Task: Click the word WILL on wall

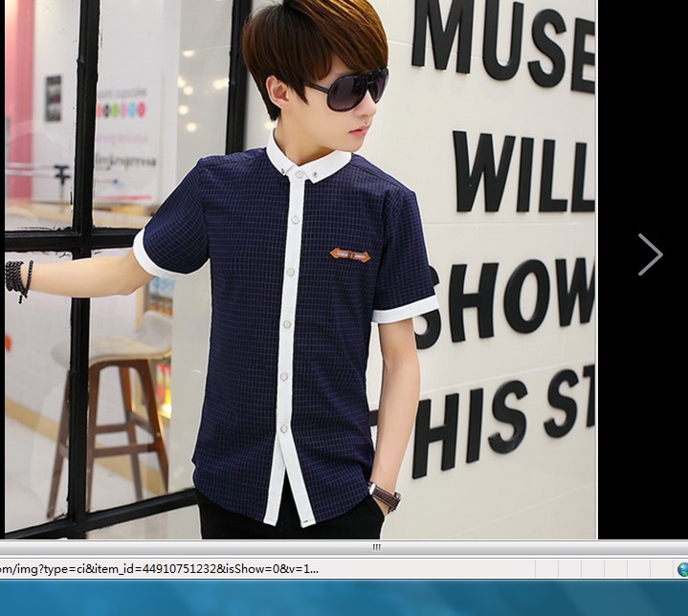Action: pos(523,172)
